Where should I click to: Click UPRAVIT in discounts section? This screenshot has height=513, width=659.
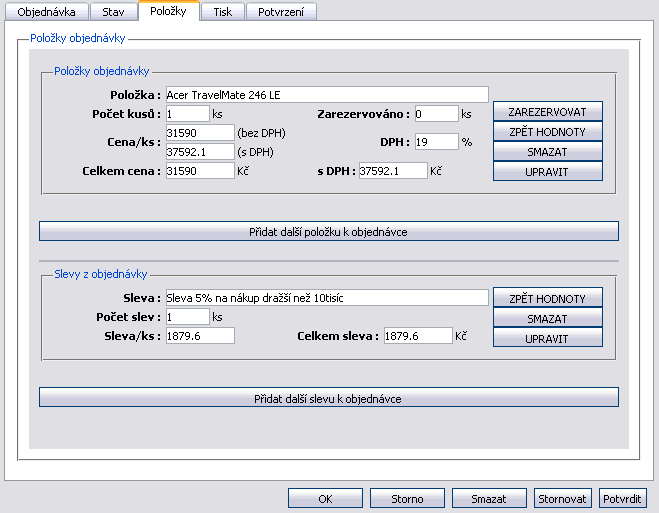(548, 338)
